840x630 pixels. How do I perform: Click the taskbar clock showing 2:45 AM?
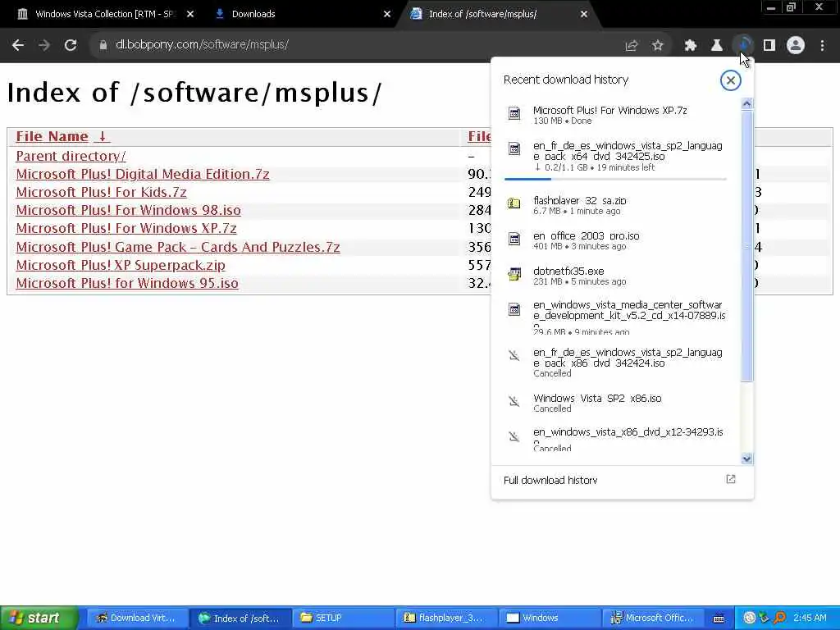(x=810, y=618)
